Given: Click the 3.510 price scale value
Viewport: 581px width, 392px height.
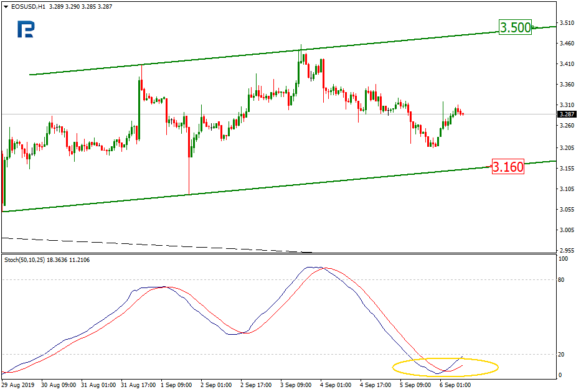Looking at the screenshot, I should [567, 23].
